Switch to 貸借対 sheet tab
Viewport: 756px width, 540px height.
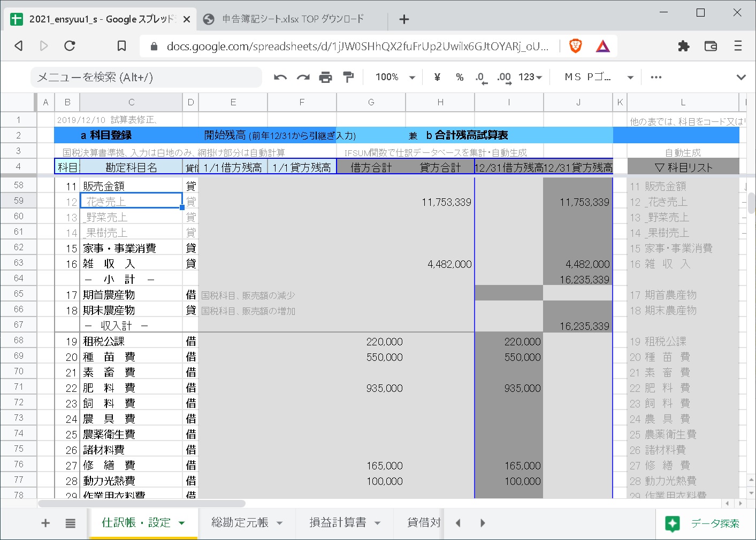pos(424,522)
